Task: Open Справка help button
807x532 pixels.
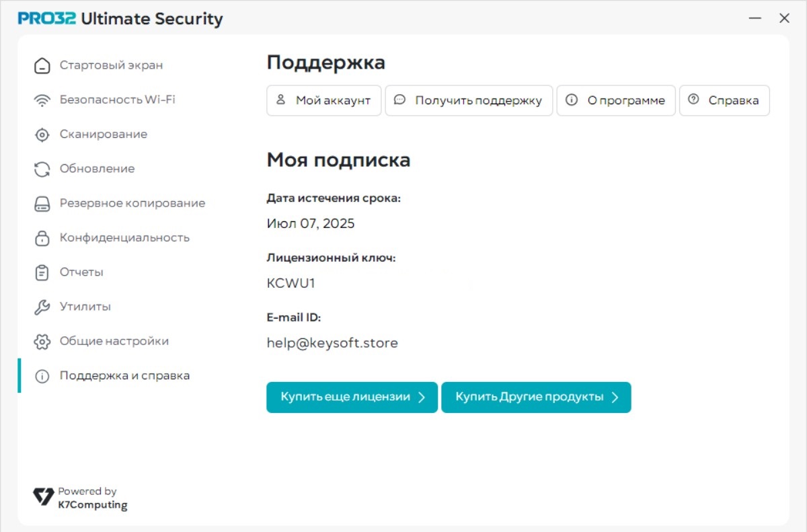Action: (x=724, y=101)
